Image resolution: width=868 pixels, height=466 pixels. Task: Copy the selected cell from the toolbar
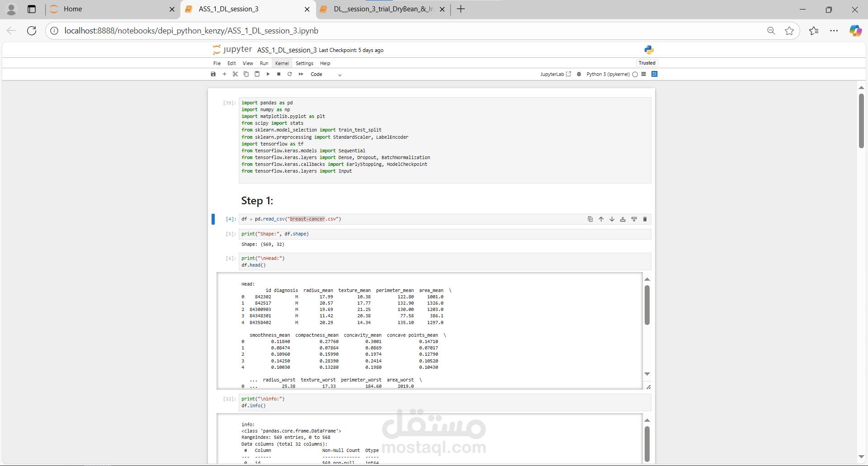[246, 74]
